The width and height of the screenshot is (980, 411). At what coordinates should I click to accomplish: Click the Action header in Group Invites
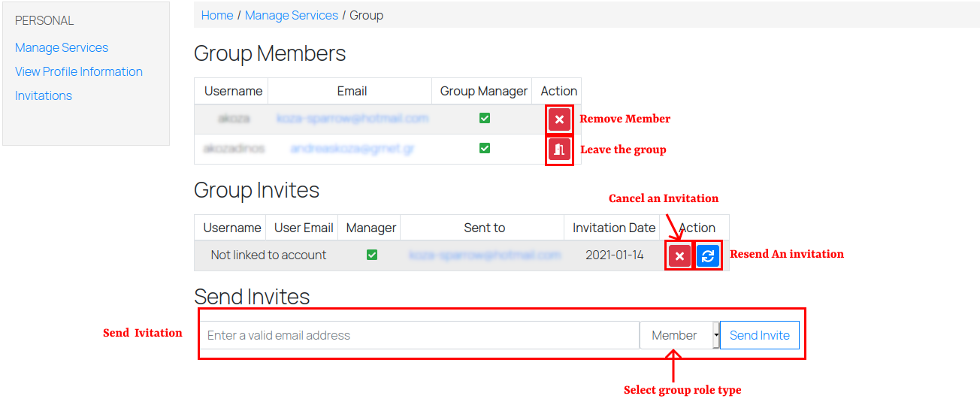pos(697,228)
